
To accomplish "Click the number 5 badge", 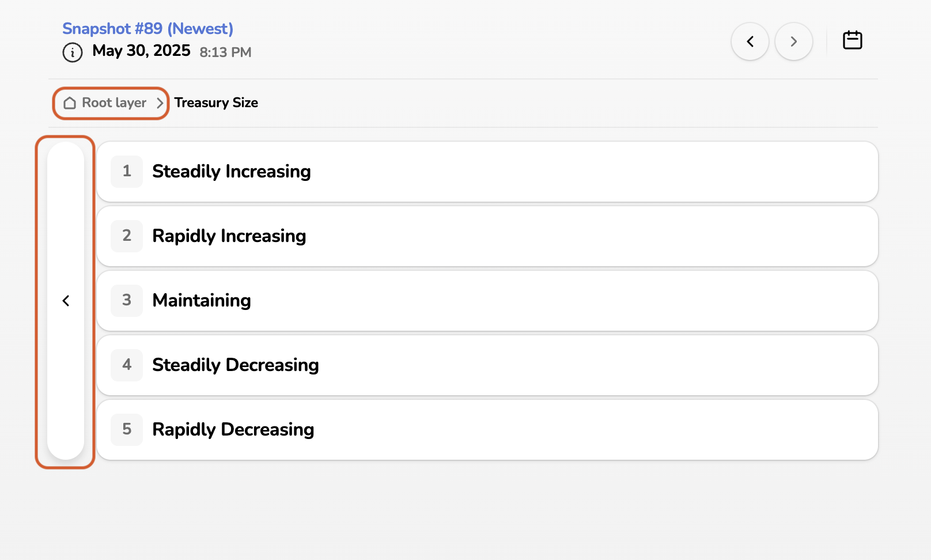I will (127, 430).
